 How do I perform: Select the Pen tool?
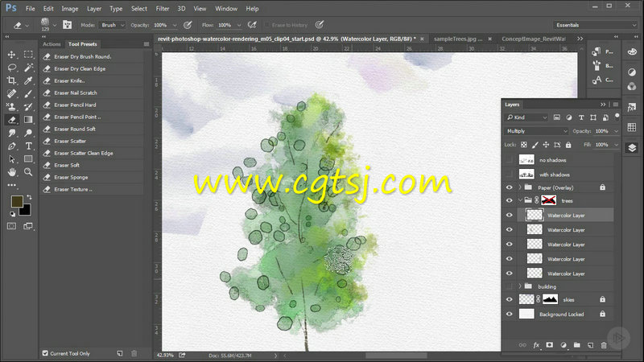coord(11,146)
